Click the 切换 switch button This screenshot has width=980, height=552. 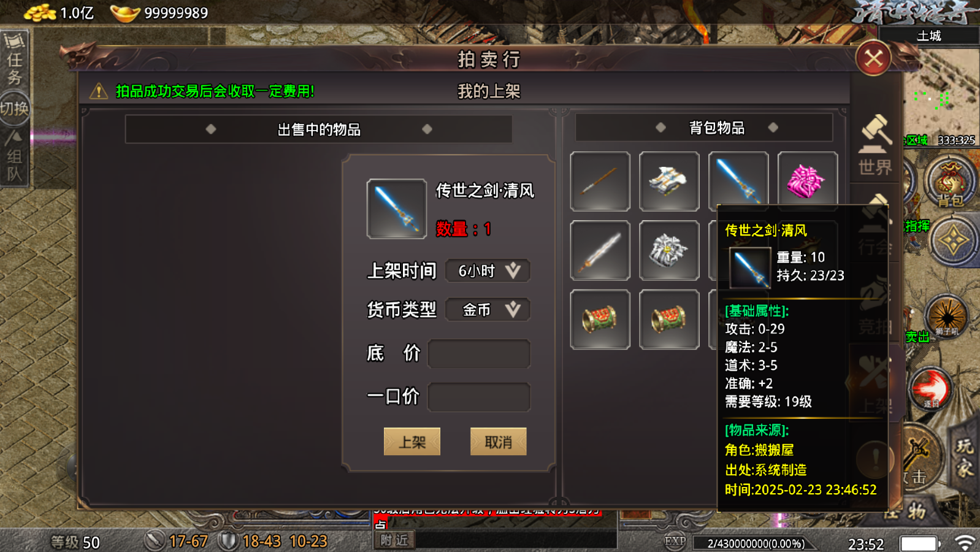coord(15,109)
